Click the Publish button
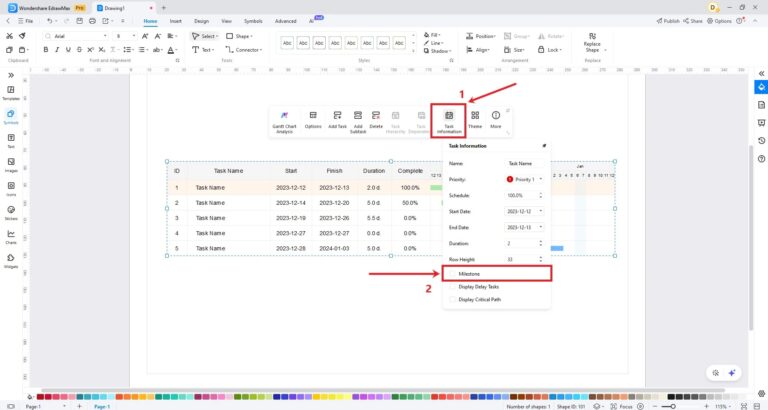Image resolution: width=768 pixels, height=410 pixels. click(x=668, y=21)
